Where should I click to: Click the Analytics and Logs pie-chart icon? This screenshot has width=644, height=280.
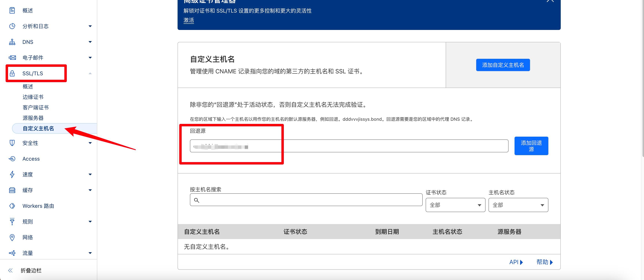[12, 26]
